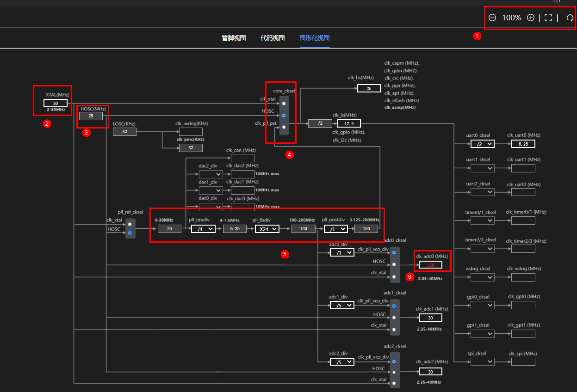Switch to 管脚视图 tab
577x392 pixels.
(234, 38)
